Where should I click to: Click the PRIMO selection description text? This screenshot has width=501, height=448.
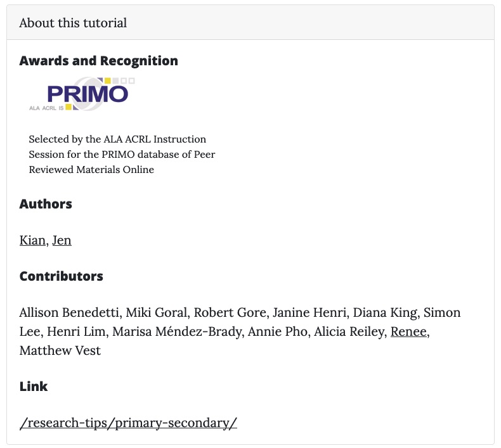pos(122,154)
